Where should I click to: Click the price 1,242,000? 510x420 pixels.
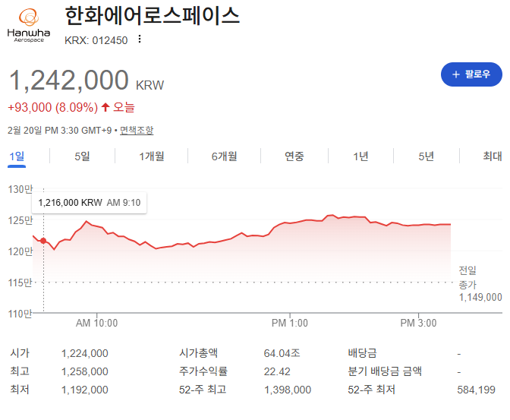click(x=69, y=80)
